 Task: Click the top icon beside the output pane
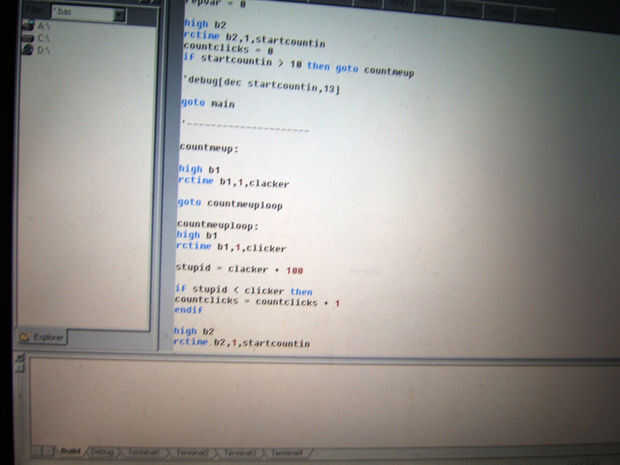pos(21,359)
